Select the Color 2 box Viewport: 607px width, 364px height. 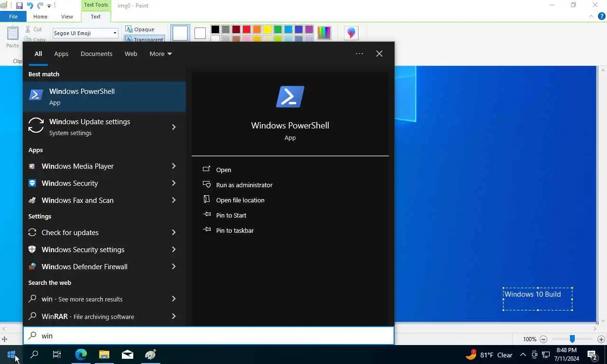pos(200,33)
